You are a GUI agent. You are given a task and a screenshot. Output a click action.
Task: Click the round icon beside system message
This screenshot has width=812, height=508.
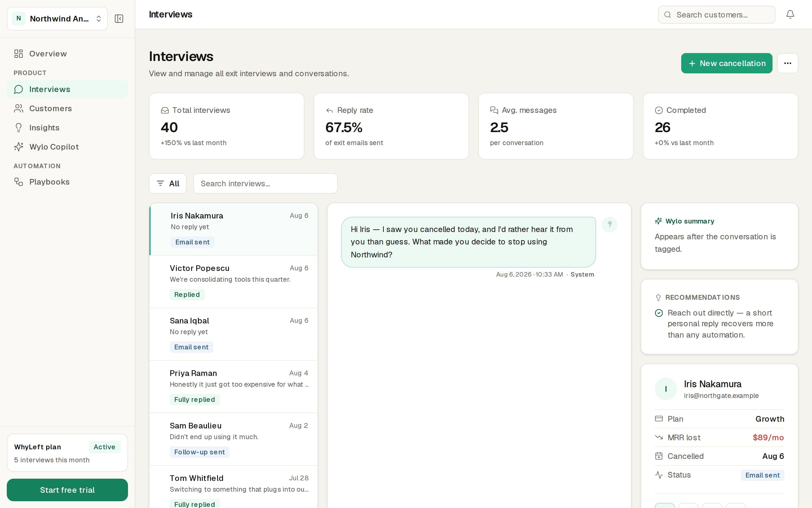(x=609, y=224)
